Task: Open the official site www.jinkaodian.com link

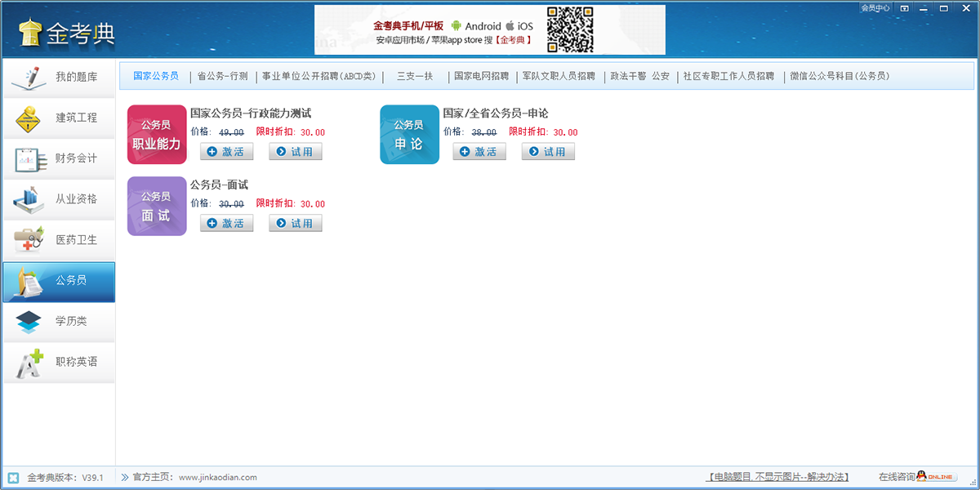Action: coord(218,478)
